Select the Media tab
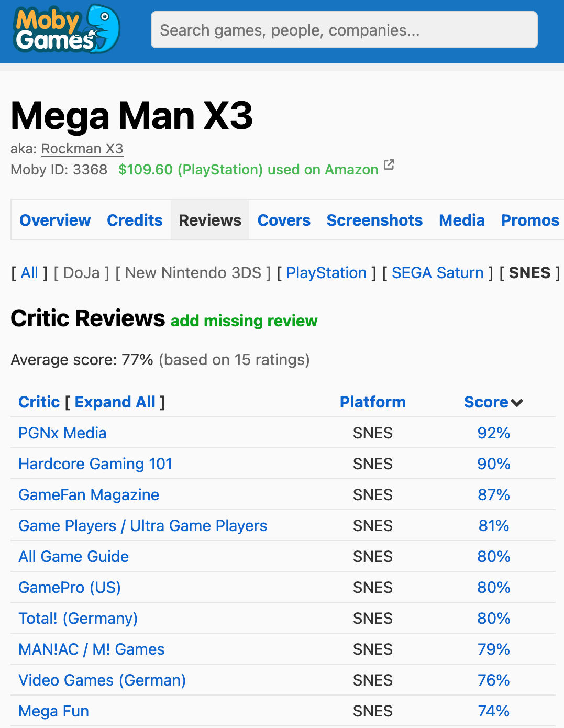This screenshot has height=728, width=564. 461,220
